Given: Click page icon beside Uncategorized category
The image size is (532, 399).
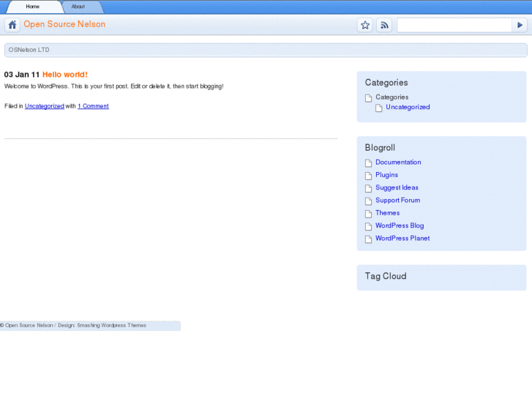Looking at the screenshot, I should point(379,108).
